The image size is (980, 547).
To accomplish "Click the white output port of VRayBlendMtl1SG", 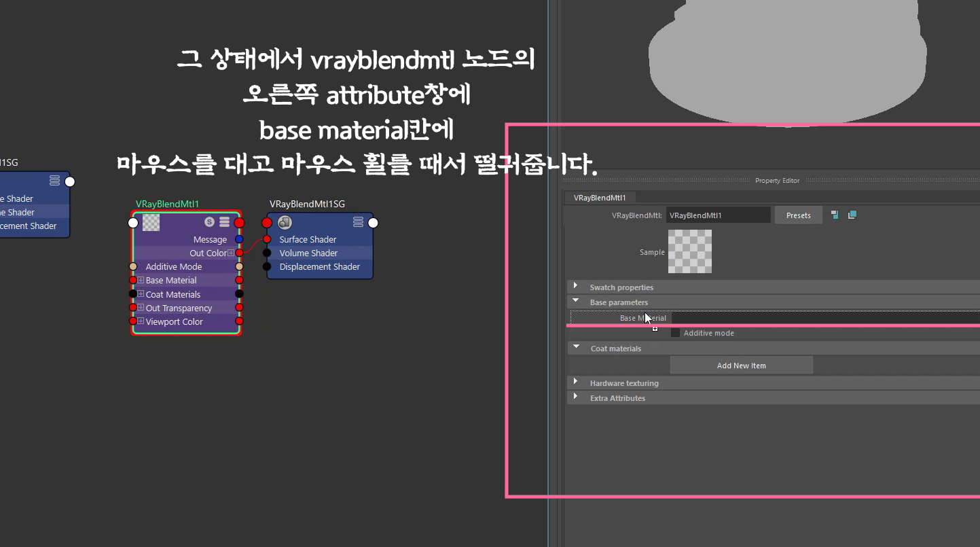I will click(373, 223).
